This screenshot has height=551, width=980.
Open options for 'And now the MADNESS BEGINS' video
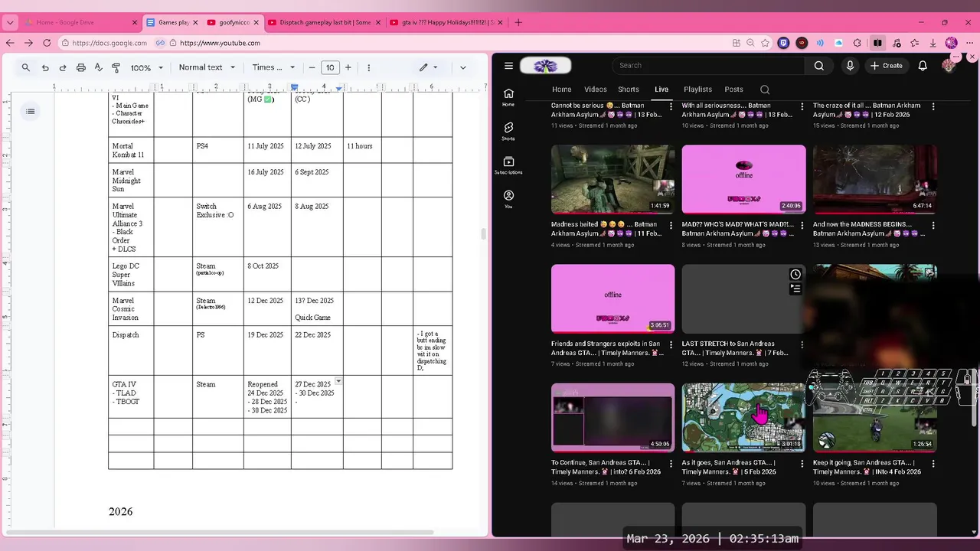coord(933,226)
